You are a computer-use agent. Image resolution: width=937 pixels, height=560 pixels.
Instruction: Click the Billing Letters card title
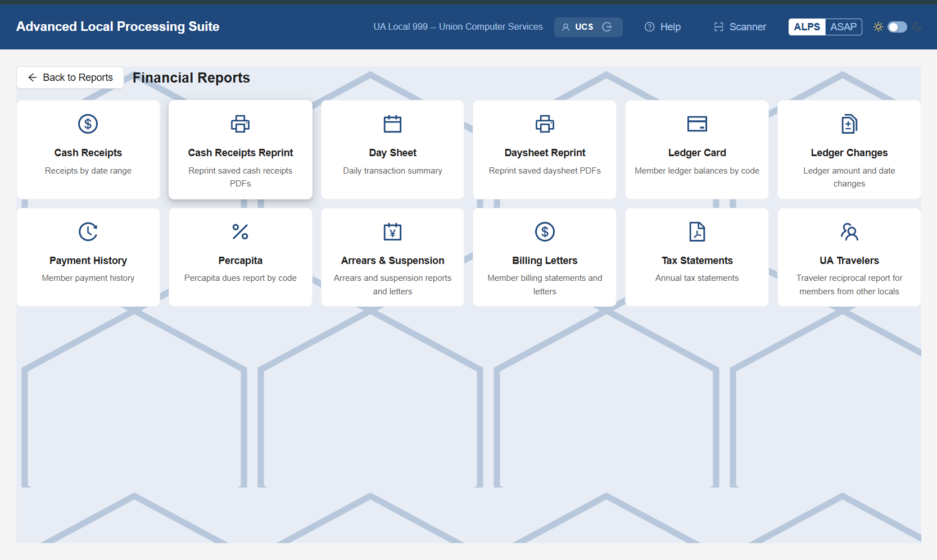545,261
